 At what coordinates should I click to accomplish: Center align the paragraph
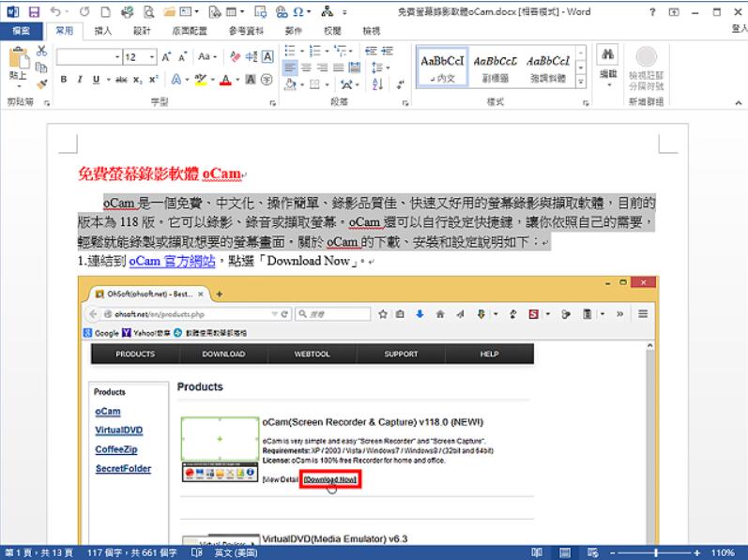point(306,68)
